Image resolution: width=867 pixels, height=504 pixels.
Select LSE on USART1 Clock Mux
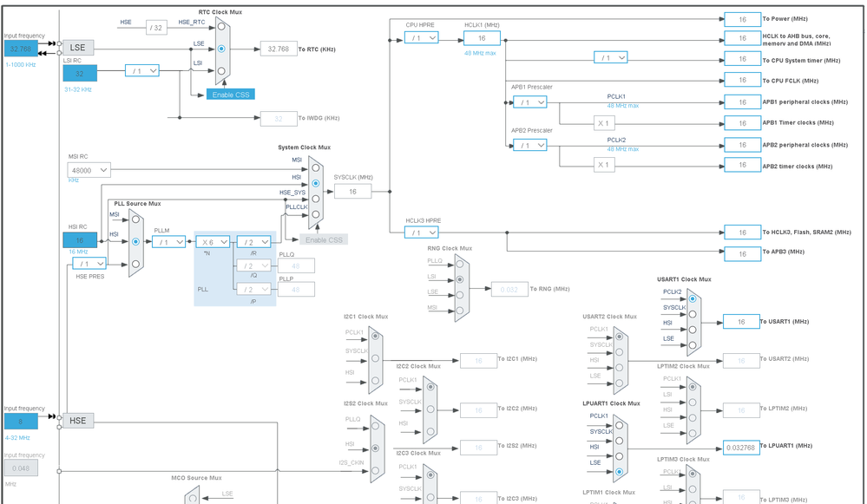(693, 345)
